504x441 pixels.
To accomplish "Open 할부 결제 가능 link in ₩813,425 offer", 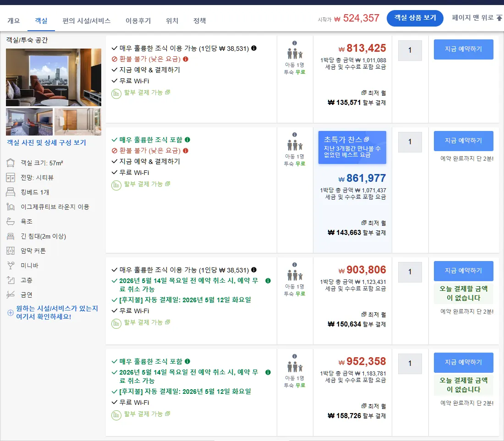I will point(147,93).
